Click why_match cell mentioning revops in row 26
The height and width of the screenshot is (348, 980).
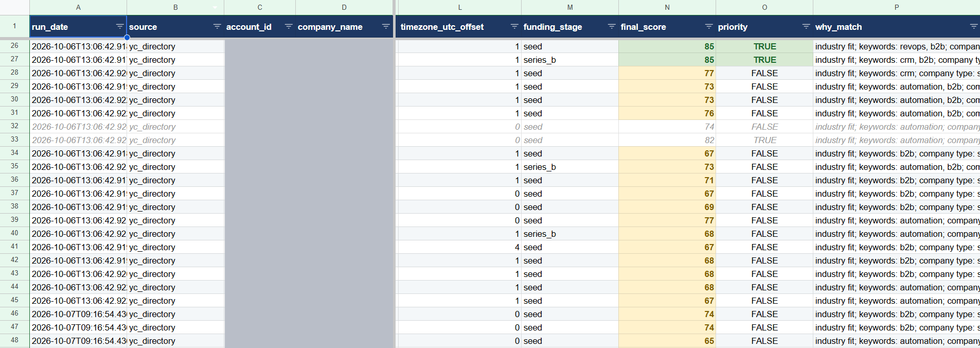[x=897, y=46]
